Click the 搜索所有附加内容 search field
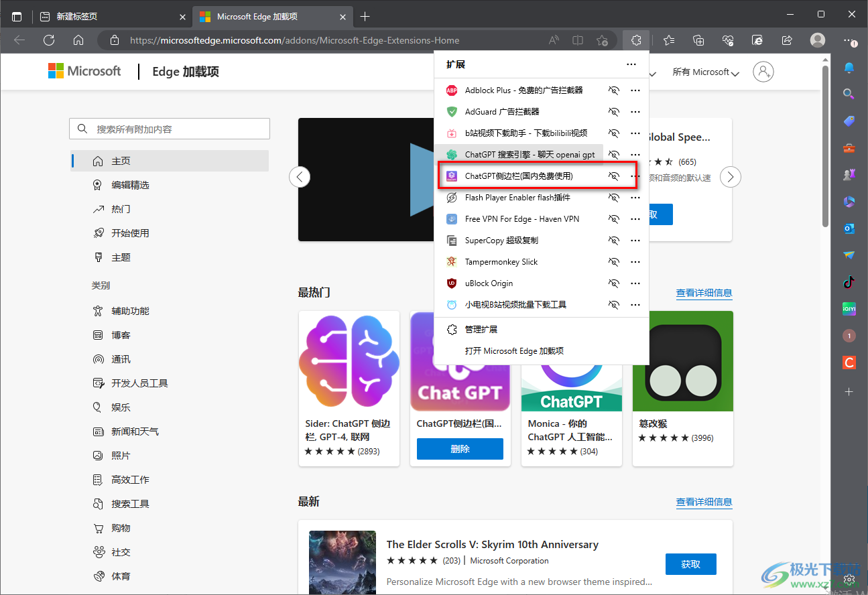The width and height of the screenshot is (868, 595). tap(170, 129)
